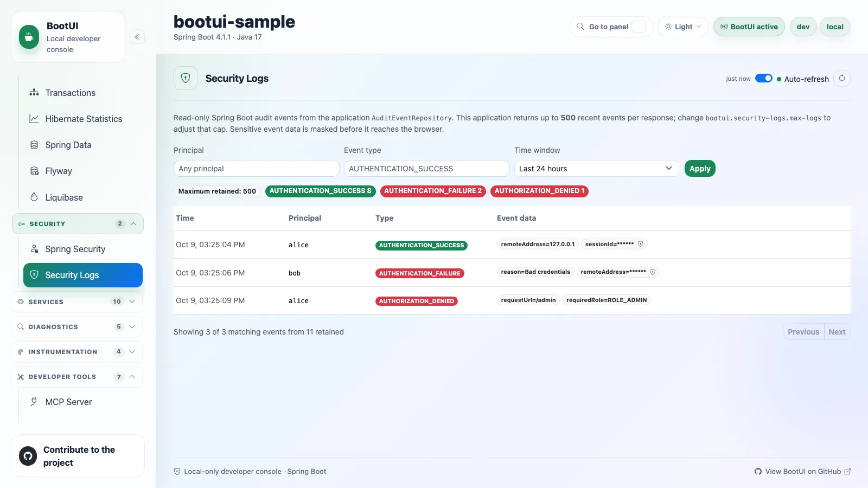This screenshot has width=868, height=488.
Task: Click the Event type input field
Action: click(427, 169)
